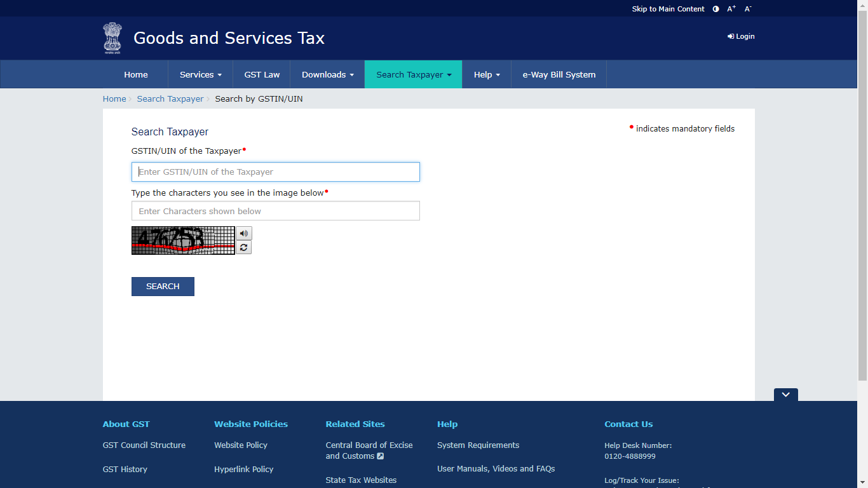The height and width of the screenshot is (488, 868).
Task: Focus the GSTIN/UIN input field
Action: click(276, 172)
